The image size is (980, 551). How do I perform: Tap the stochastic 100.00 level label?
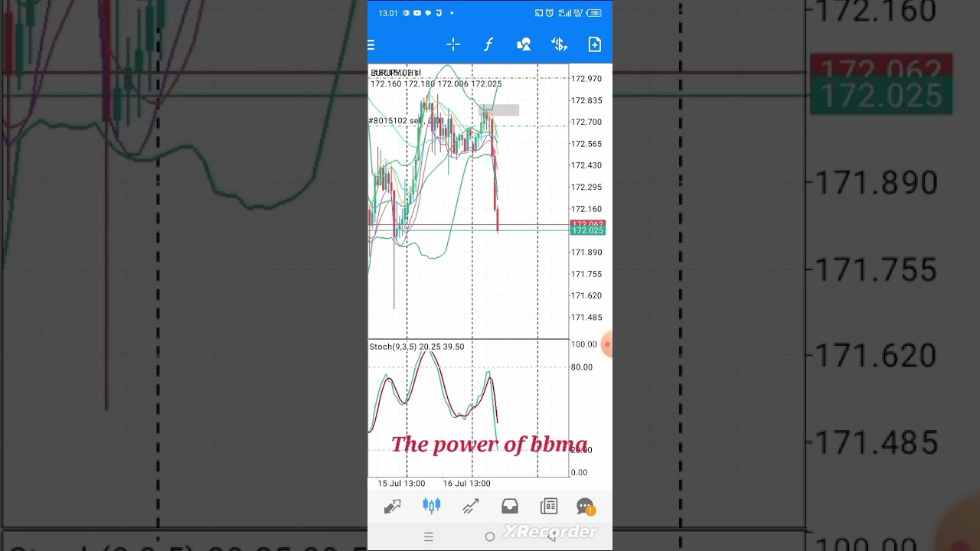coord(584,344)
